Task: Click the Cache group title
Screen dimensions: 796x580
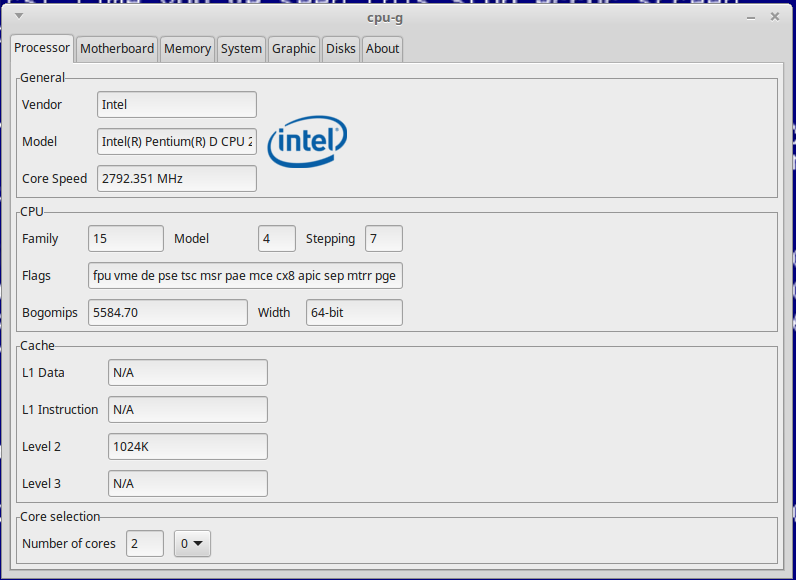Action: coord(37,346)
